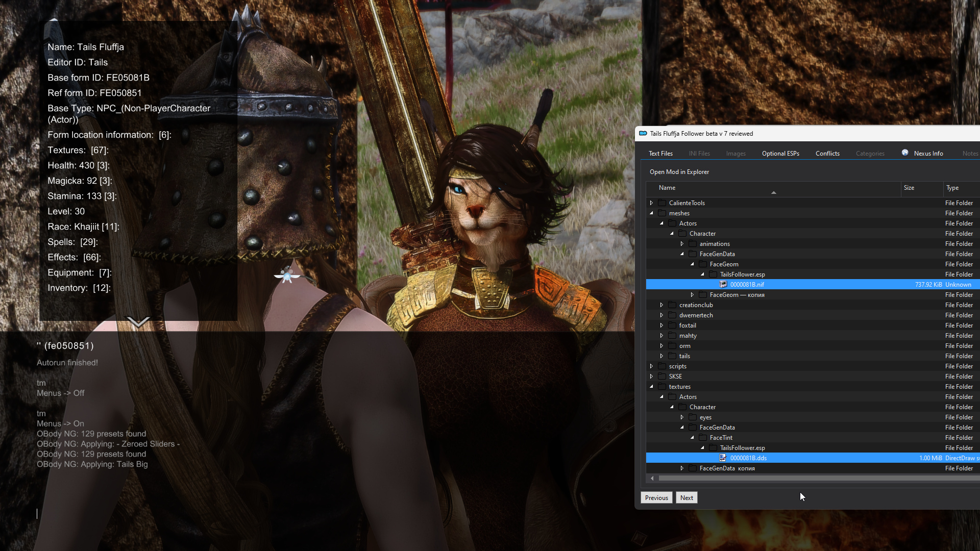Click the Nexus Info globe icon
980x551 pixels.
tap(905, 153)
